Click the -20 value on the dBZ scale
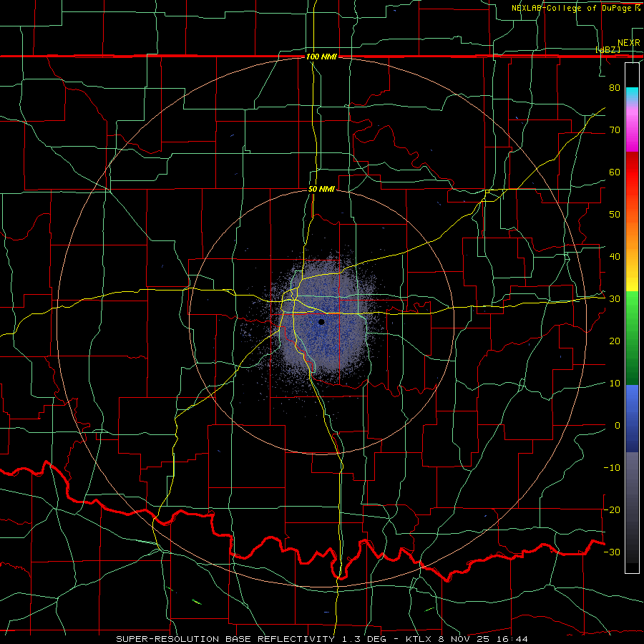644x644 pixels. point(612,510)
